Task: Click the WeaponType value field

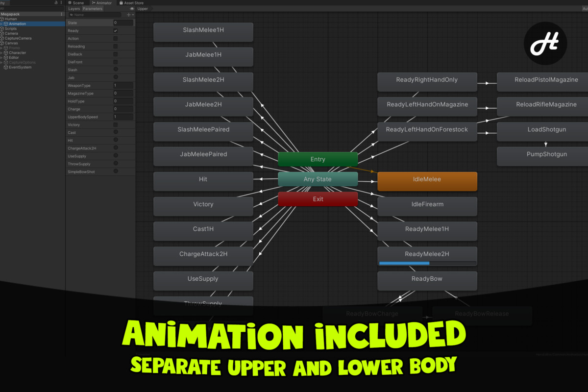Action: click(x=123, y=86)
